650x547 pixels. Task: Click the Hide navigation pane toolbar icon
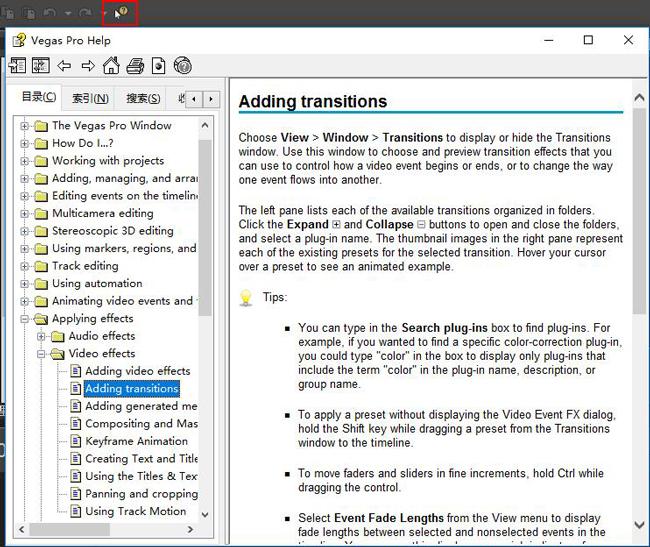(17, 65)
